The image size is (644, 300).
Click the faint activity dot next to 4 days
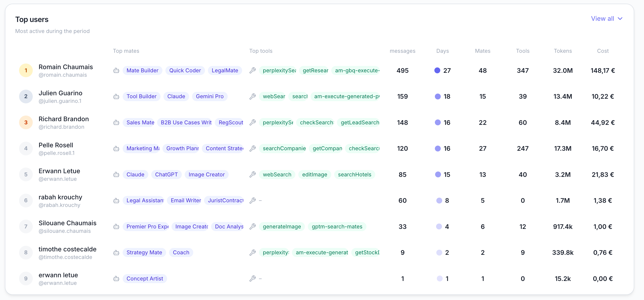coord(439,226)
